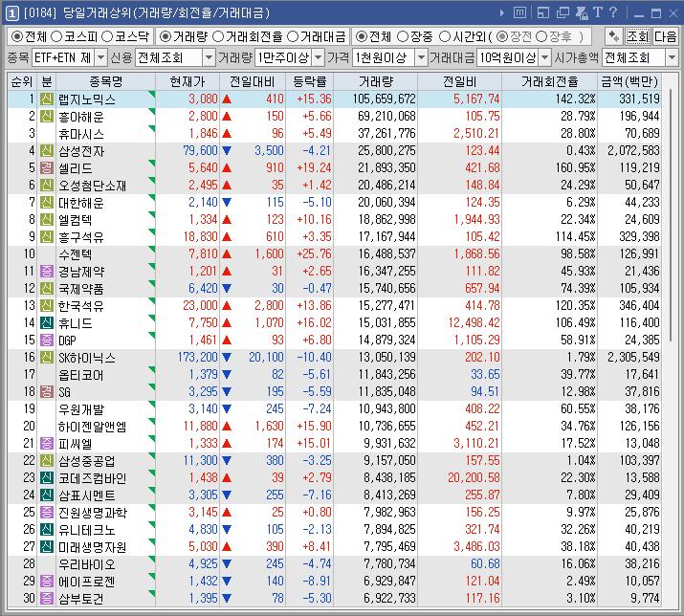Sort by the 현재가 column header

click(x=188, y=81)
